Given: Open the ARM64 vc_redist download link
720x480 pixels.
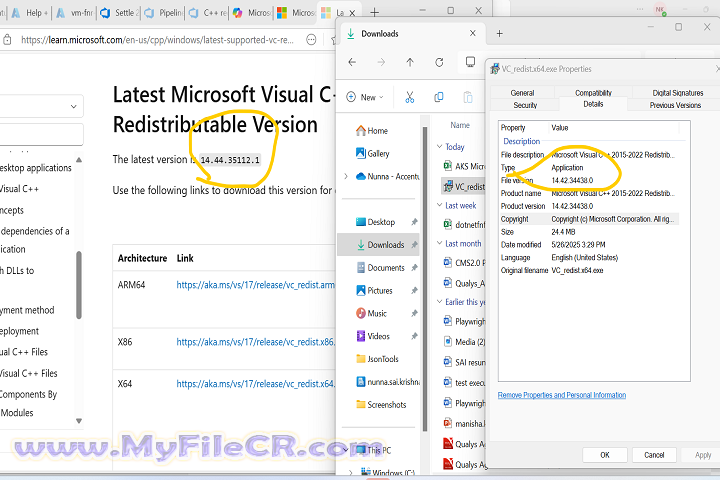Looking at the screenshot, I should click(x=256, y=285).
